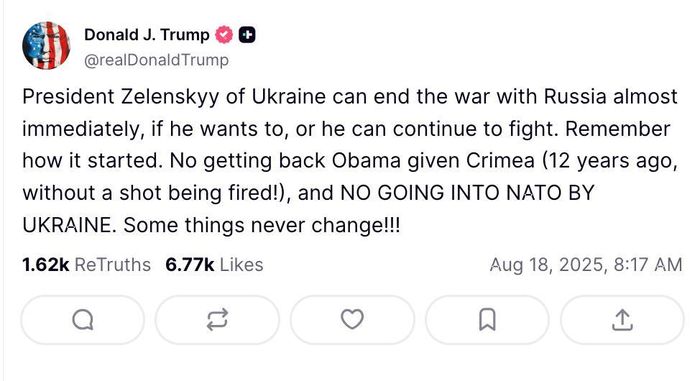Click the phrase "NO GOING INTO NATO BY"
The image size is (700, 381).
(467, 193)
